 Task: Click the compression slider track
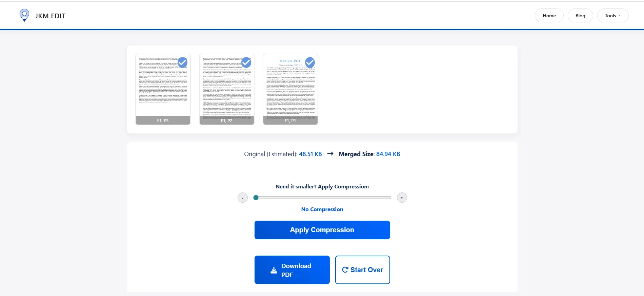coord(322,198)
